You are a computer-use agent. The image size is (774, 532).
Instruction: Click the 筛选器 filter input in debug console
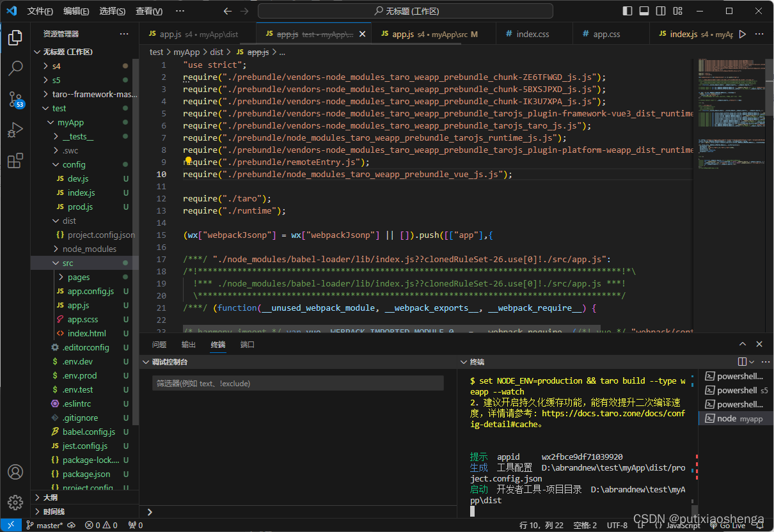point(298,384)
